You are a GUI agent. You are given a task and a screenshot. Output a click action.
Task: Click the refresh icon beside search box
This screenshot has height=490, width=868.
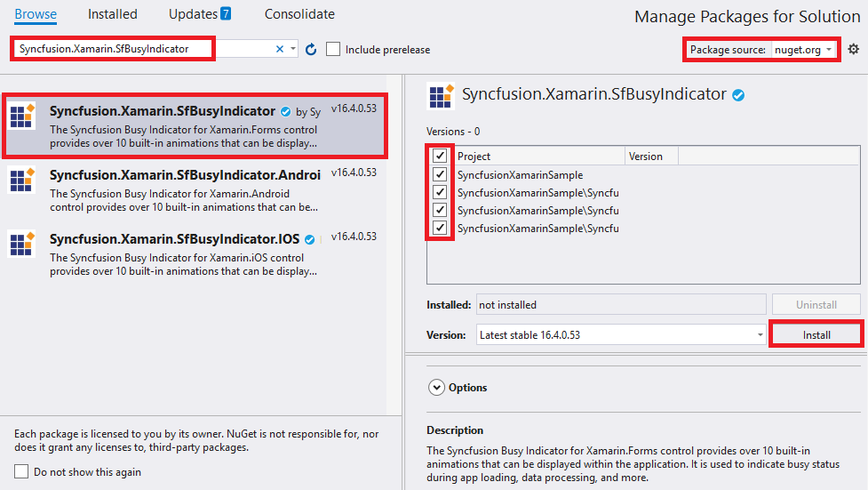[311, 50]
